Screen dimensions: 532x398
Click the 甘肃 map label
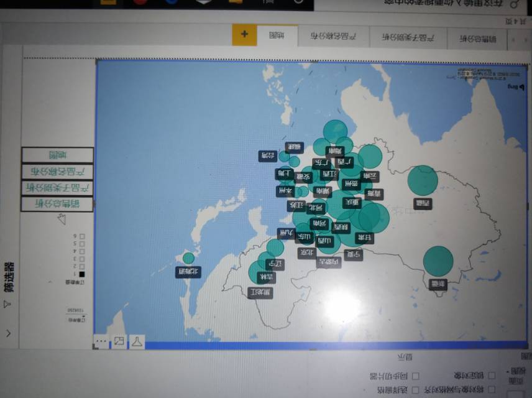364,238
